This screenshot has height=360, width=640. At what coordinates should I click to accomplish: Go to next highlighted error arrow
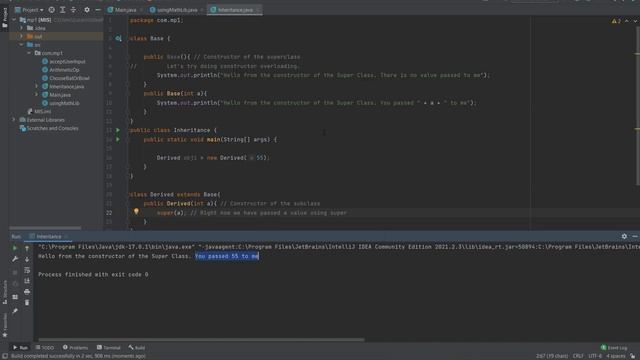click(635, 21)
